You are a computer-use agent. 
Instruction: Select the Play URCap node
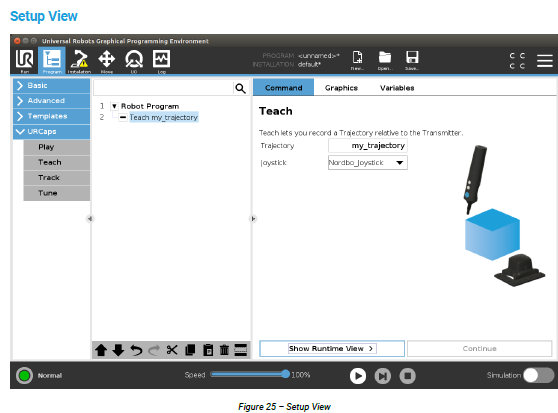click(57, 147)
